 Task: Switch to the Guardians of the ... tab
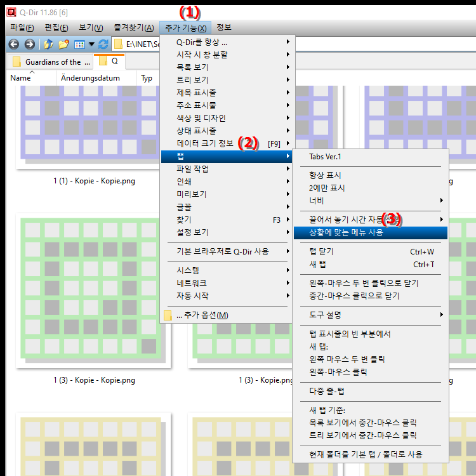(50, 62)
